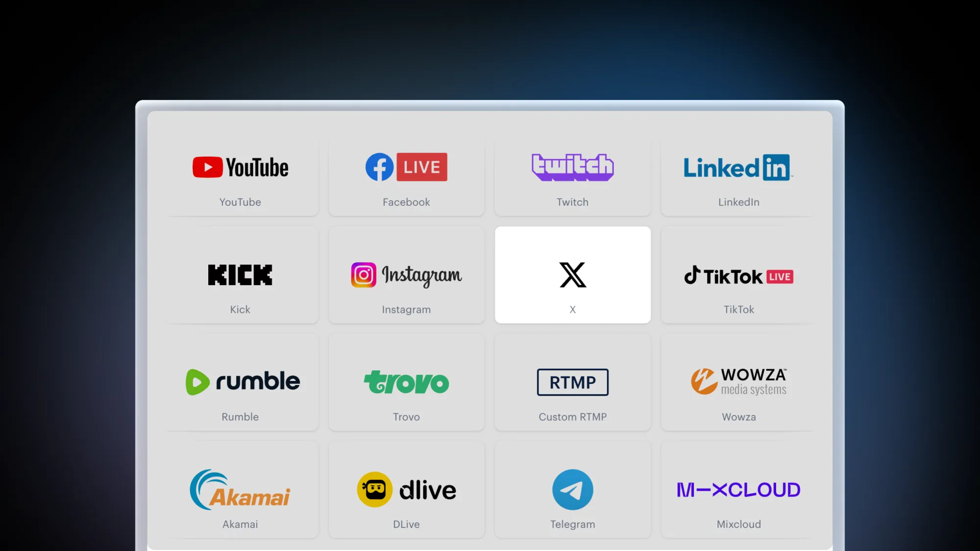Configure Custom RTMP streaming endpoint

[572, 382]
